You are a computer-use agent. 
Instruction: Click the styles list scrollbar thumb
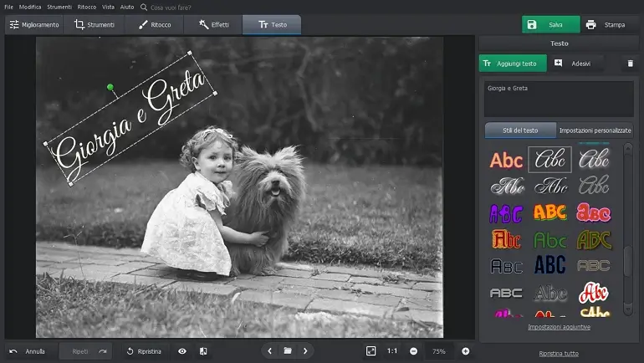(627, 261)
